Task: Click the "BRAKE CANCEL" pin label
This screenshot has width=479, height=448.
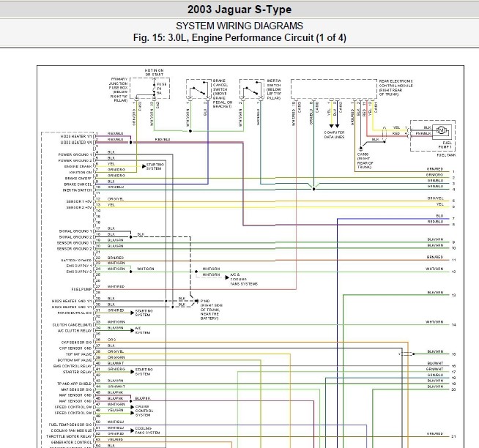Action: point(78,184)
